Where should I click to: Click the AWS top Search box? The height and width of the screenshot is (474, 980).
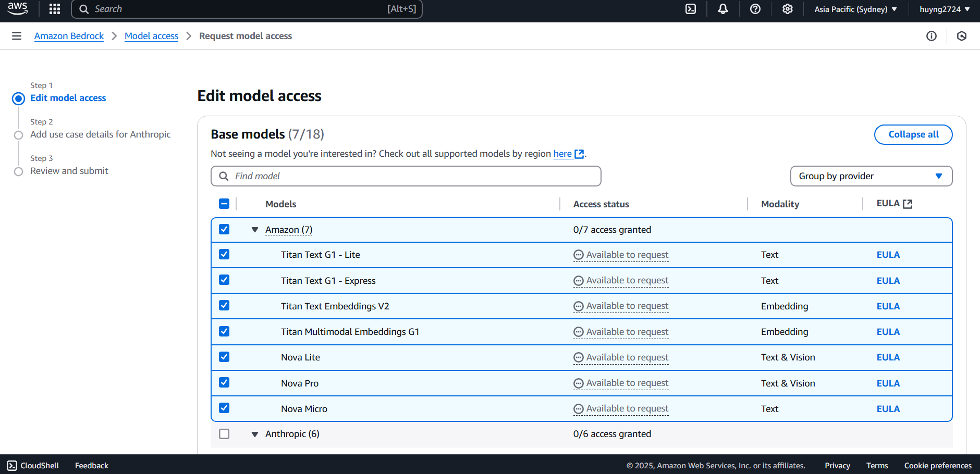247,9
